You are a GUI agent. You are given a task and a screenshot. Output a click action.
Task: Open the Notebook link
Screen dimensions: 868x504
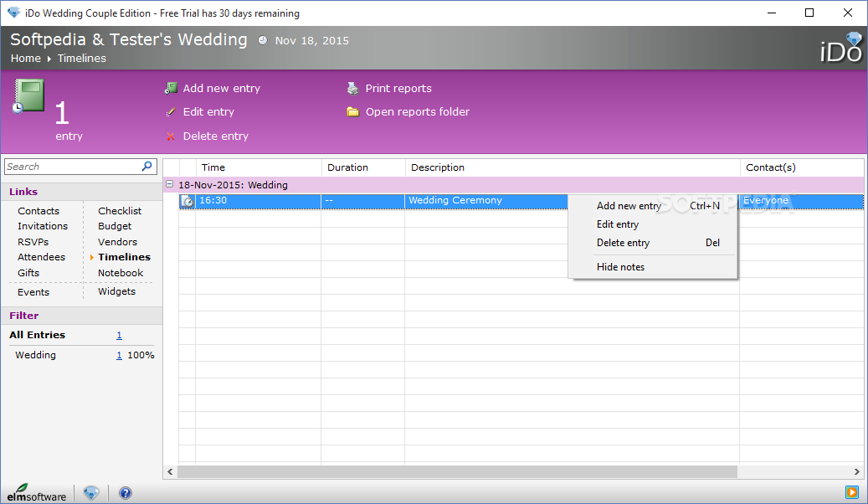click(x=121, y=273)
